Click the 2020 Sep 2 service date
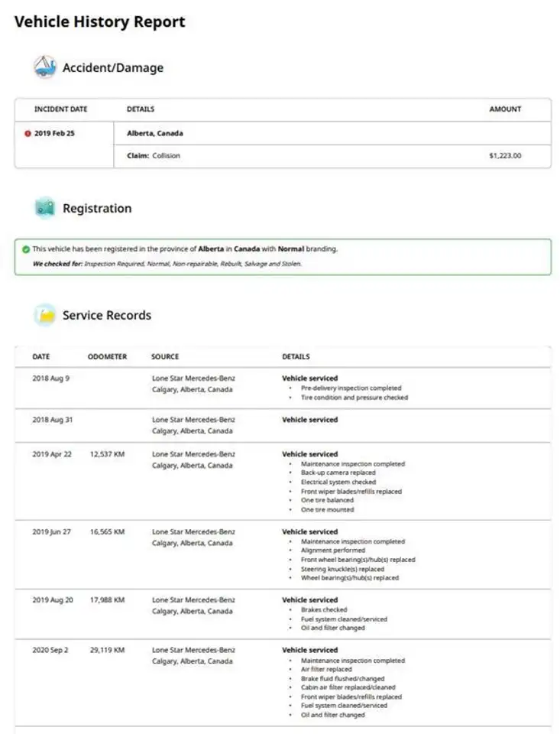The image size is (560, 734). 50,650
